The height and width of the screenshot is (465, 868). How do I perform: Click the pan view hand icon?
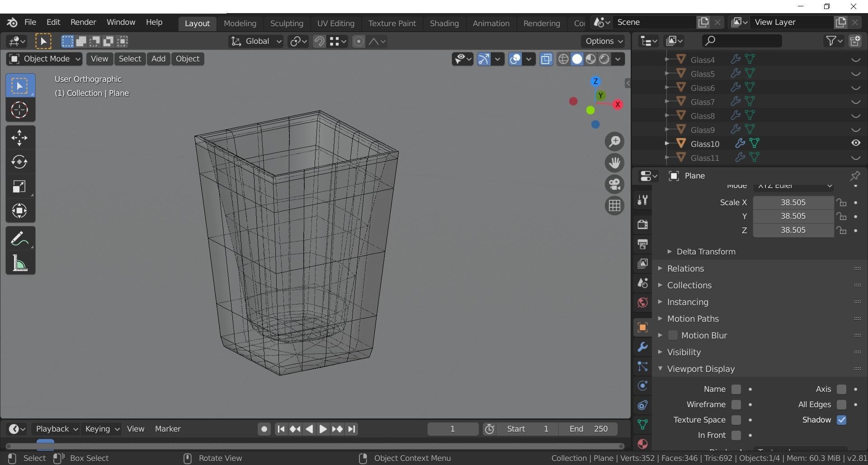[614, 163]
